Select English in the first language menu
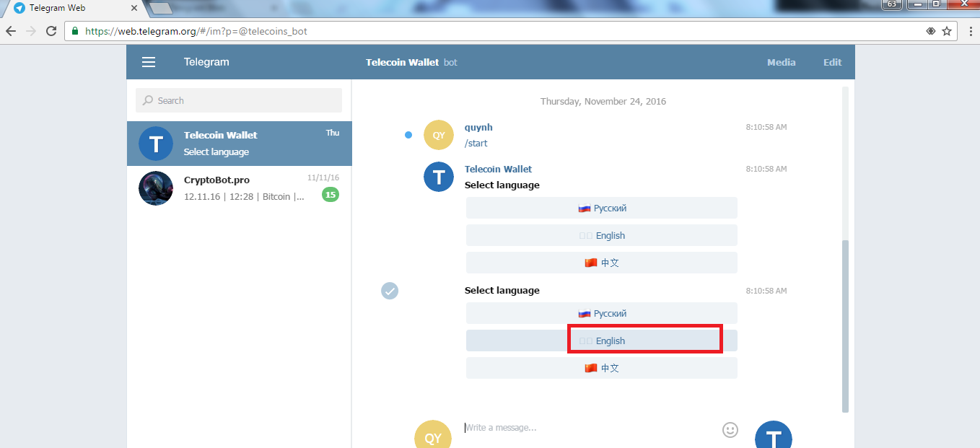This screenshot has height=448, width=980. pos(602,235)
